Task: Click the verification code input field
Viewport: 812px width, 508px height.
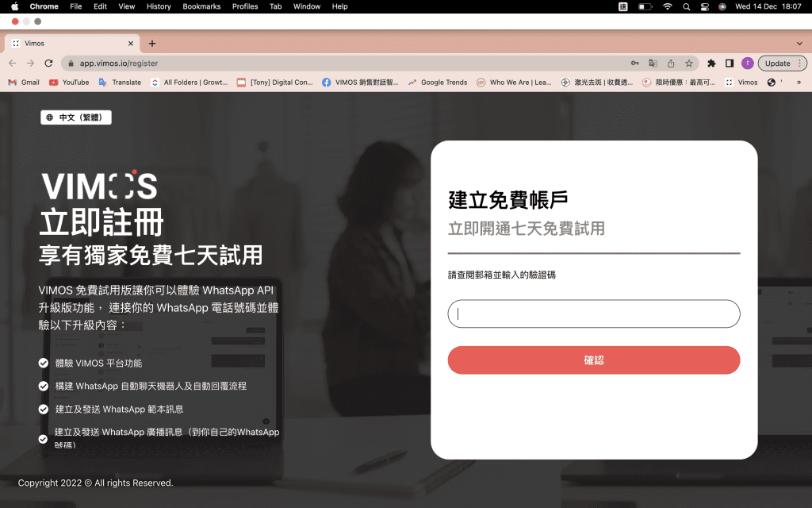Action: point(593,314)
